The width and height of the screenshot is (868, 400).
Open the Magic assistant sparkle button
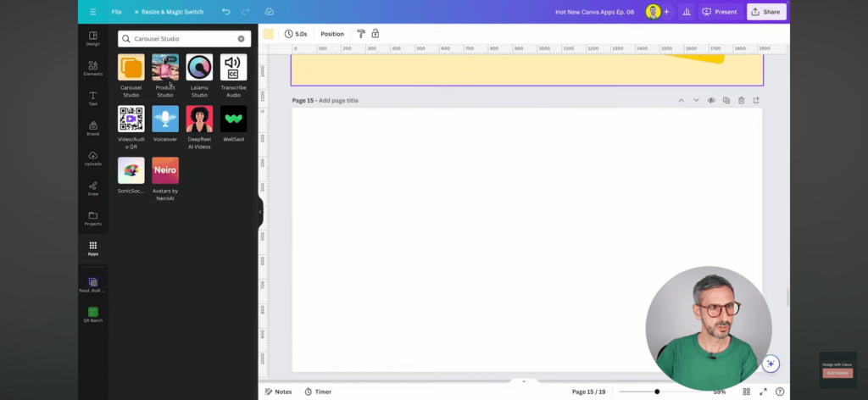771,364
